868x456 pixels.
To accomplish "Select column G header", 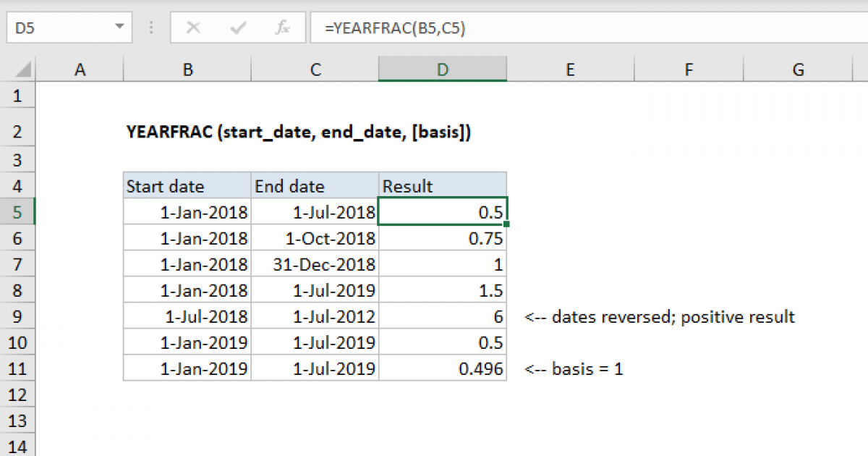I will coord(798,69).
